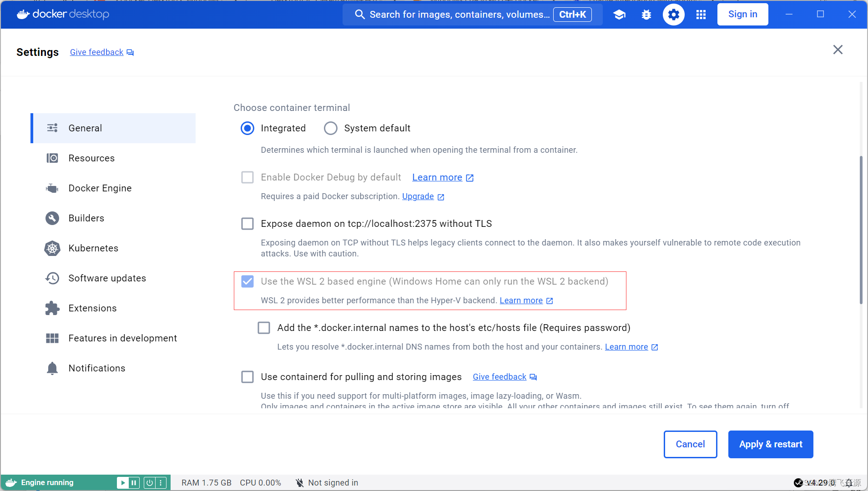The width and height of the screenshot is (868, 491).
Task: Click Give feedback link beside containerd option
Action: pos(500,377)
